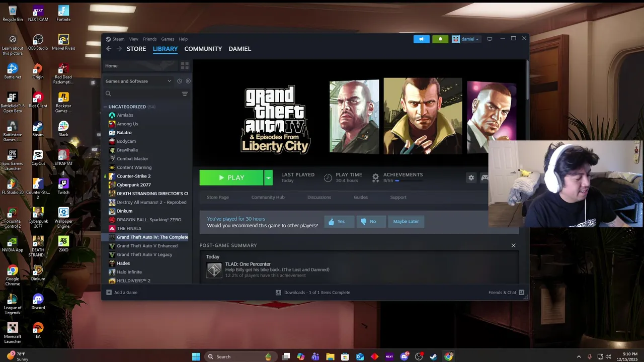This screenshot has height=362, width=644.
Task: Open Friends & Chat
Action: pyautogui.click(x=506, y=293)
